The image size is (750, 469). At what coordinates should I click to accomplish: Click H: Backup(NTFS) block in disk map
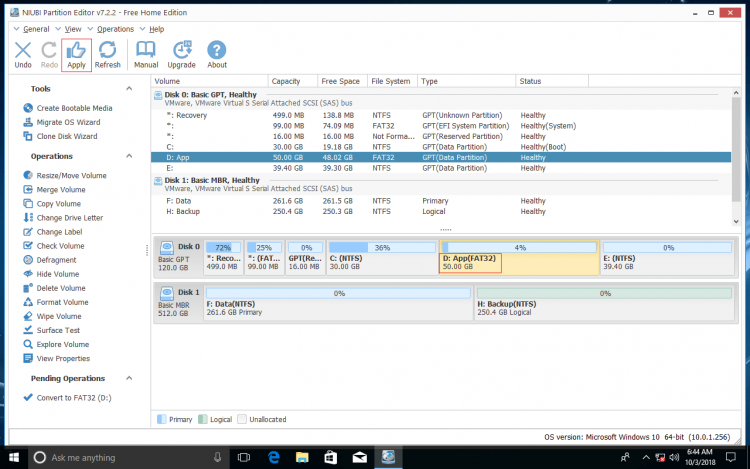click(604, 303)
